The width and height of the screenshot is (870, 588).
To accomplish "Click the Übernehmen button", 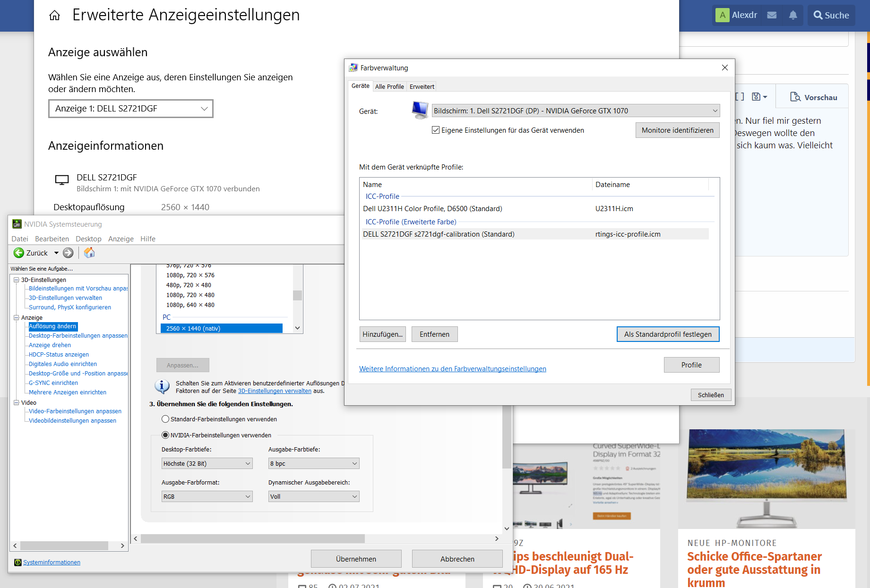I will [356, 559].
